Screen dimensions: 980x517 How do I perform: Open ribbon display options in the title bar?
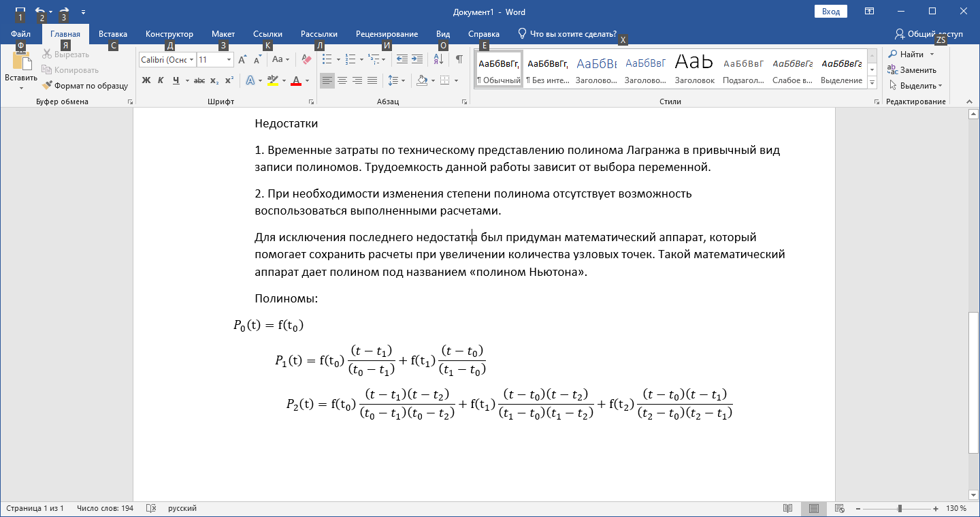pos(870,12)
